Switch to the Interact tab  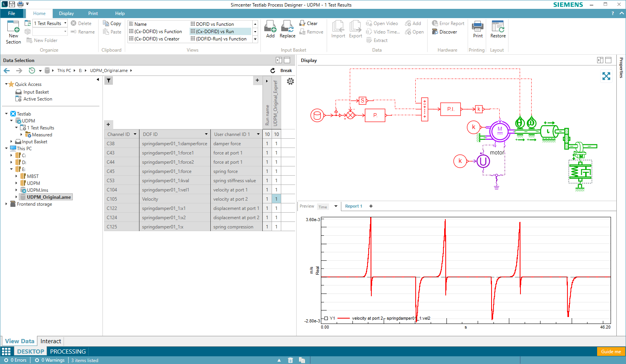point(50,341)
